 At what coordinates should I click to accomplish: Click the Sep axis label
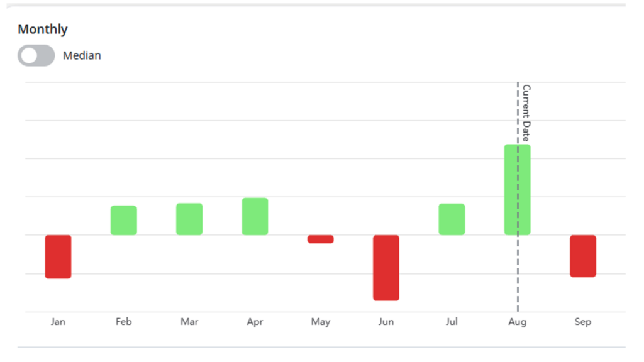(583, 322)
